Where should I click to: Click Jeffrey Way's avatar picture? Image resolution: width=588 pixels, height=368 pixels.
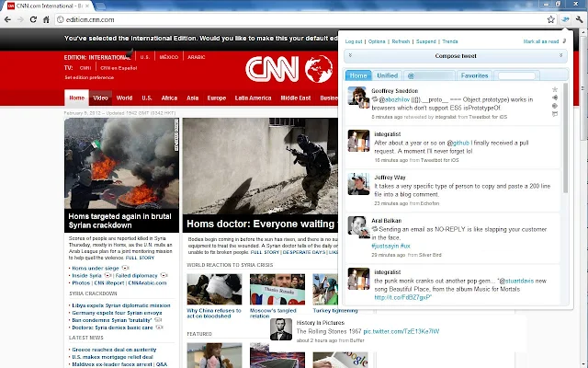pos(358,184)
